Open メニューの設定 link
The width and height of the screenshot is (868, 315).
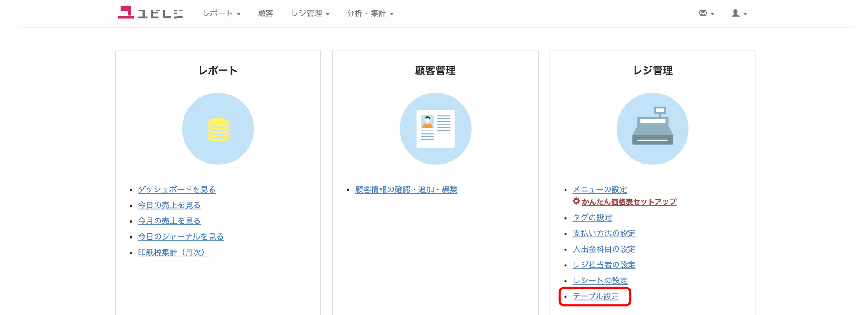click(x=600, y=189)
